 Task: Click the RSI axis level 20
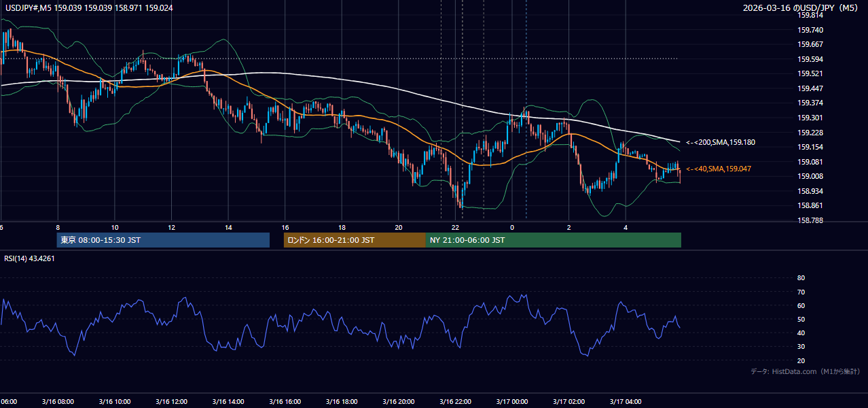point(801,360)
